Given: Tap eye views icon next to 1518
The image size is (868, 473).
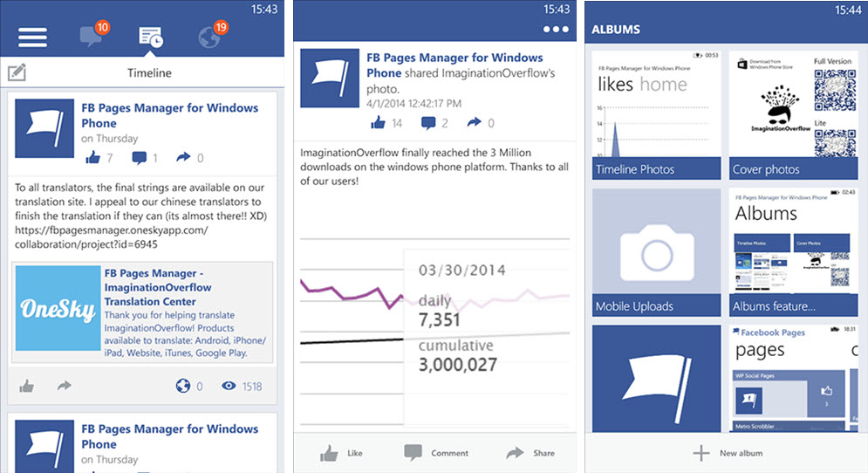Looking at the screenshot, I should (x=229, y=386).
